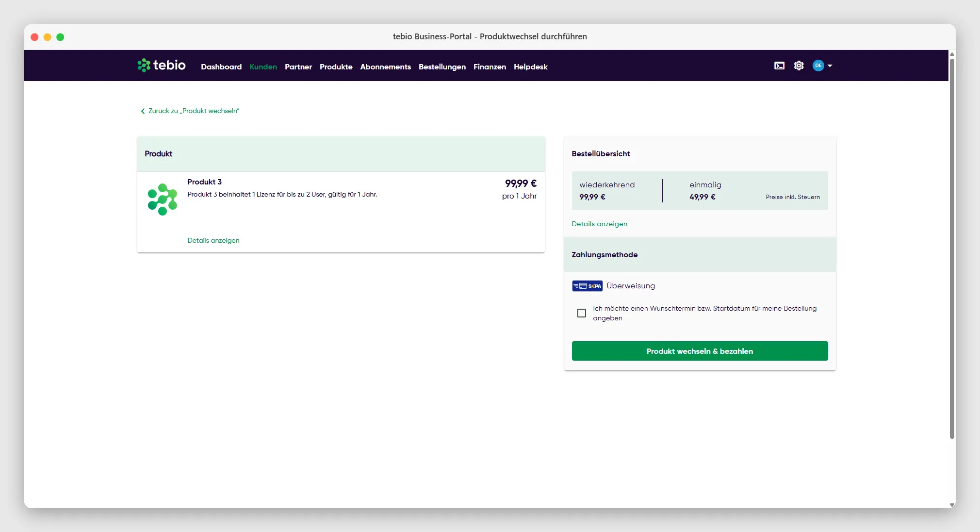Screen dimensions: 980x532
Task: Click the DE user avatar
Action: pyautogui.click(x=818, y=66)
